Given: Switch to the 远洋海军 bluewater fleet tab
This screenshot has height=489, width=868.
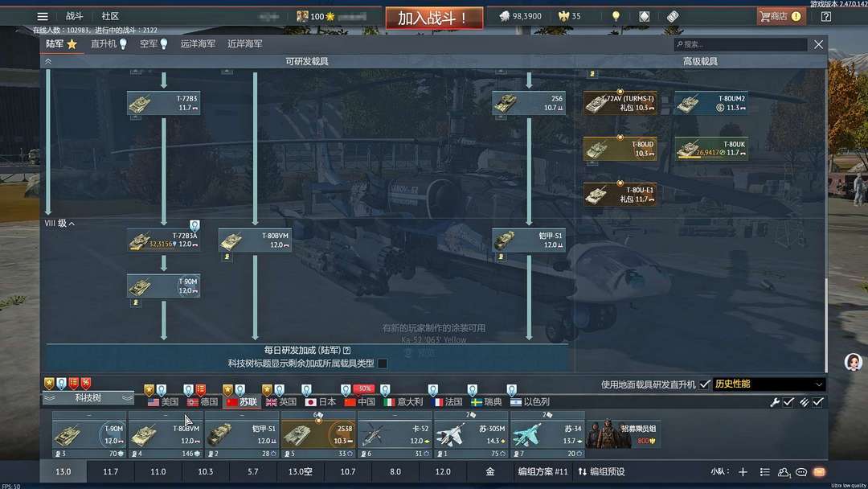Looking at the screenshot, I should [x=198, y=43].
